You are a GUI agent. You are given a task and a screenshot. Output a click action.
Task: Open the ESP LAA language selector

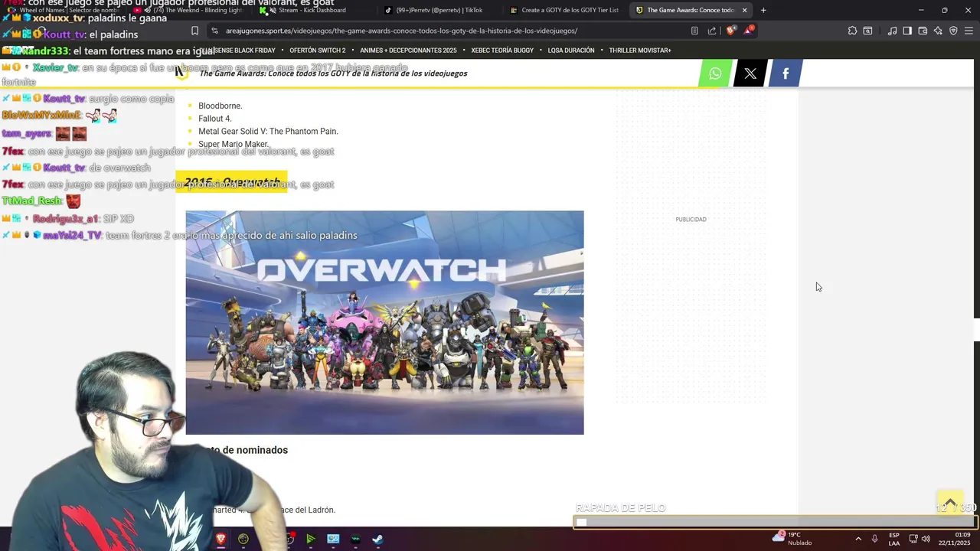point(894,539)
